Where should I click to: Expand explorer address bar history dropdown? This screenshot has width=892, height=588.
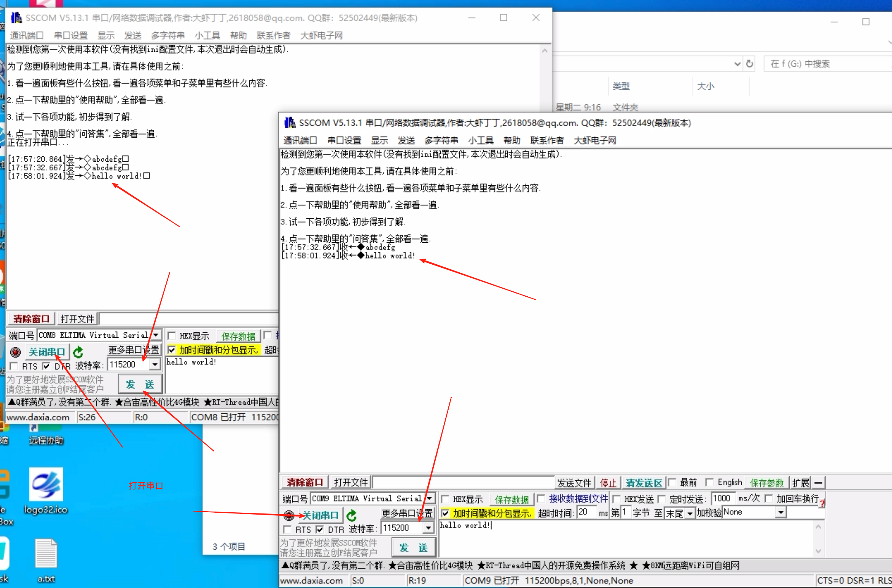[x=737, y=64]
